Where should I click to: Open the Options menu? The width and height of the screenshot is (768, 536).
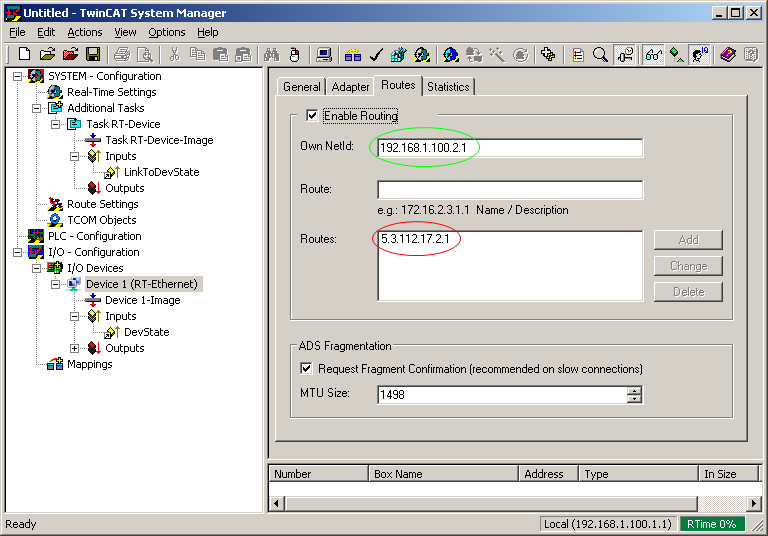[167, 32]
